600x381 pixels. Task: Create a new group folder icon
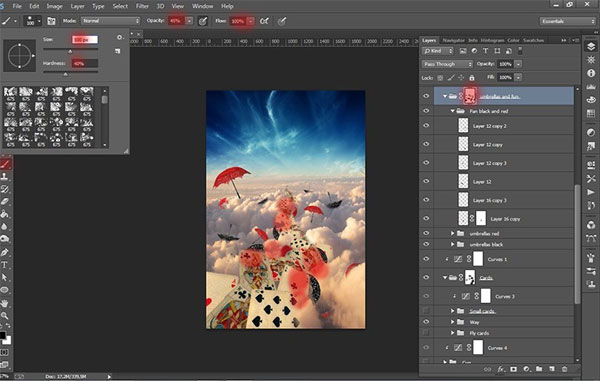click(539, 369)
